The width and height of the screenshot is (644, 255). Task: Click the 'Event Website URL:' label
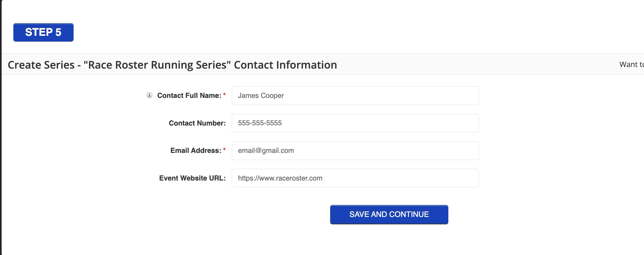[192, 178]
